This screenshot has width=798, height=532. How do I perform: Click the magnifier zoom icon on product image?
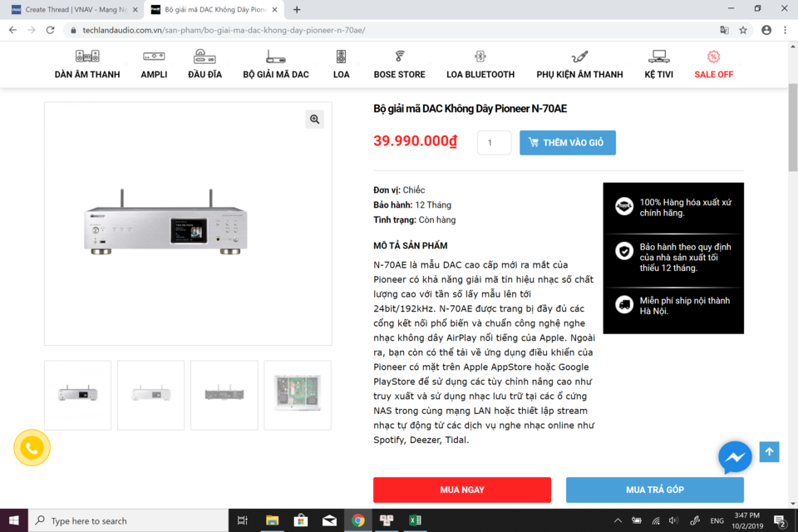314,119
